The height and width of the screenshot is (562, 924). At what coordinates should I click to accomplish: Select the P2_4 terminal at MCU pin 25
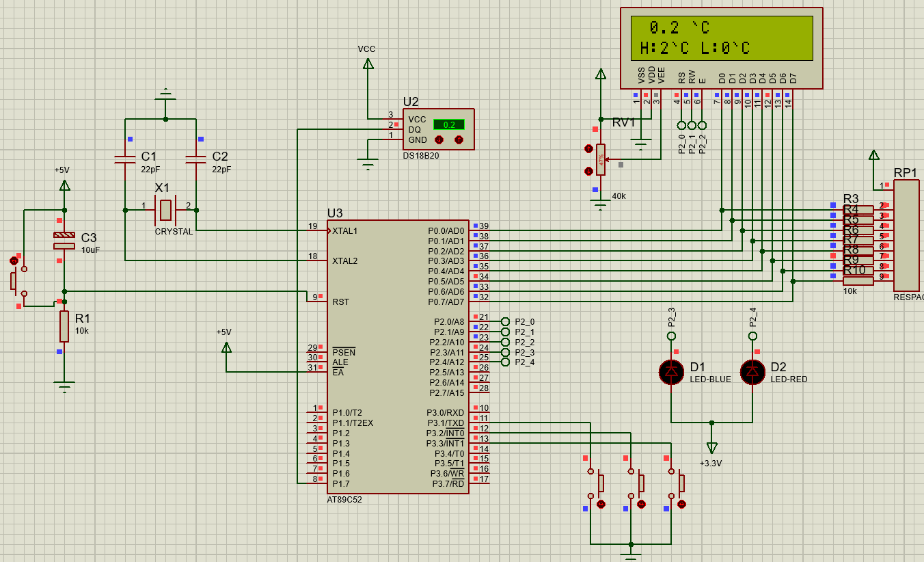(506, 362)
